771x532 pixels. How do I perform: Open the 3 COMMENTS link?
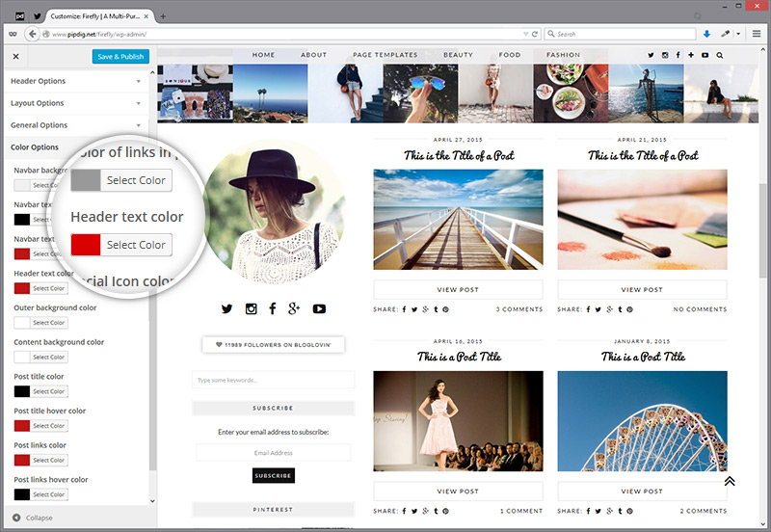click(x=519, y=309)
